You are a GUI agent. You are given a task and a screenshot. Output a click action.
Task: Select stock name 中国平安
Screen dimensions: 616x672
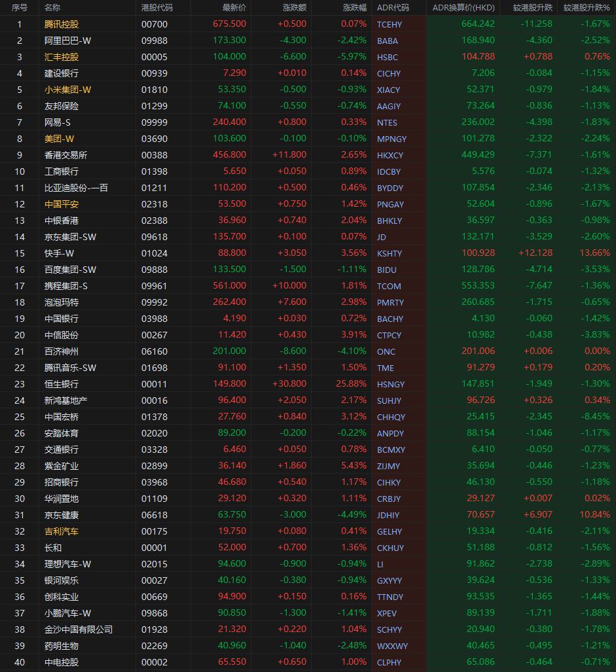62,204
